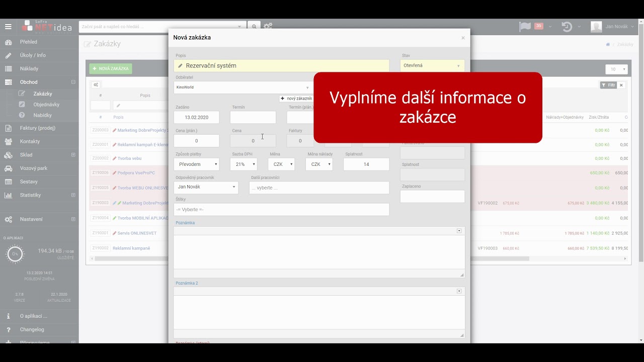644x362 pixels.
Task: Click the red 35 notification badge
Action: (x=538, y=26)
